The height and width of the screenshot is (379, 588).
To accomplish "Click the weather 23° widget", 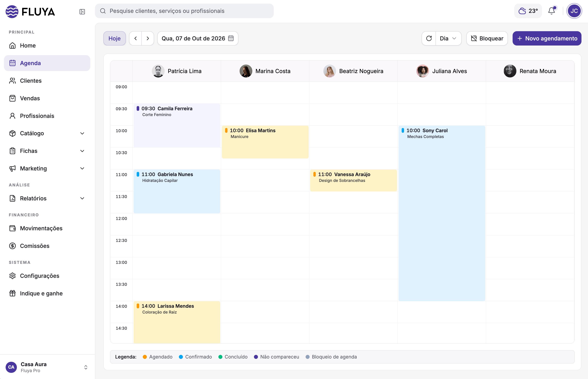I will pyautogui.click(x=528, y=11).
